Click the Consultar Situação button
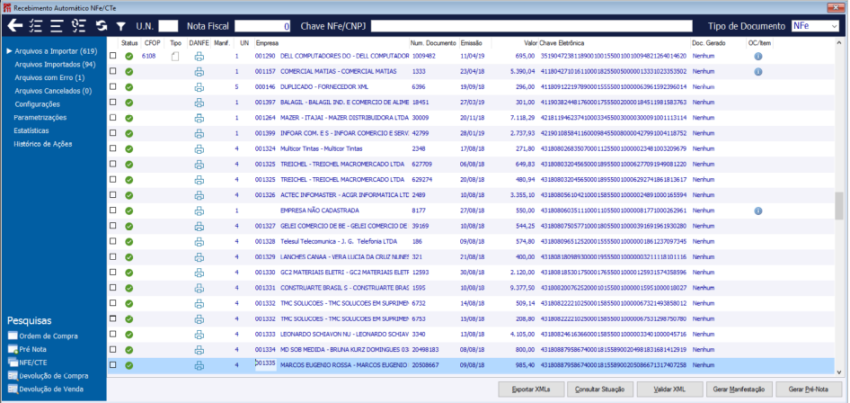This screenshot has width=850, height=403. tap(601, 389)
